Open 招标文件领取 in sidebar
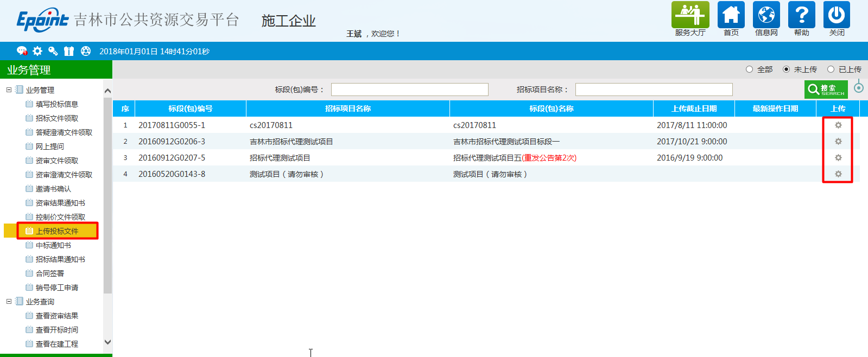This screenshot has height=357, width=868. pyautogui.click(x=57, y=118)
